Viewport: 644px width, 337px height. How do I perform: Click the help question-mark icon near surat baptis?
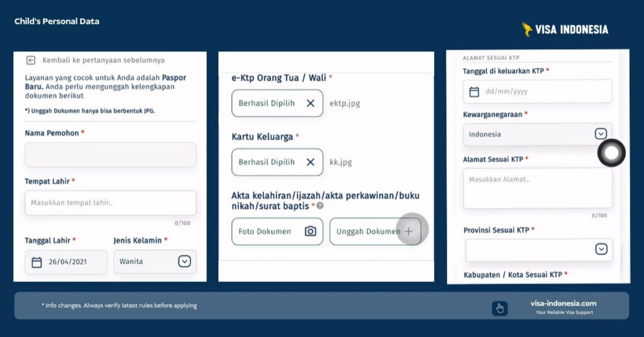pos(320,206)
